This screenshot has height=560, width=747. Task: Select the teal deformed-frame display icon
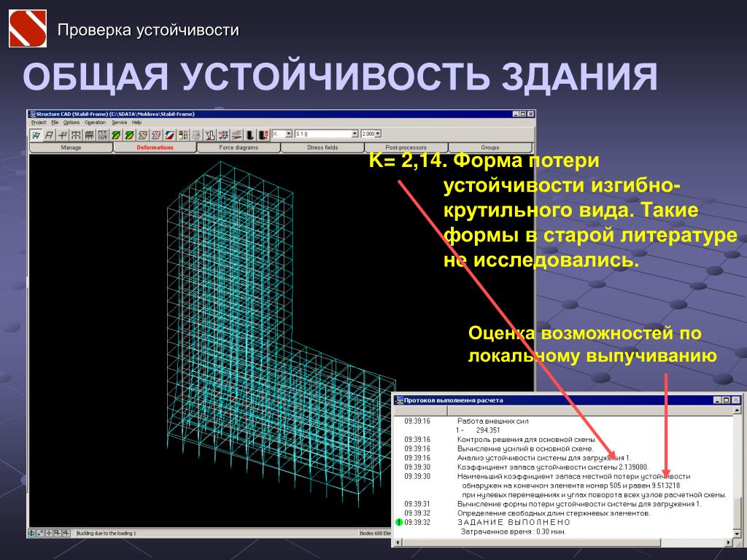36,135
